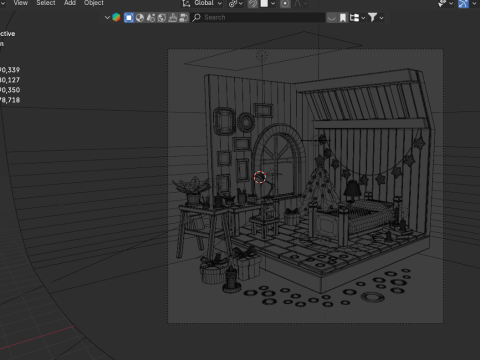Click the proportional falloff curve icon
Screen dimensions: 480x360
coord(297,3)
